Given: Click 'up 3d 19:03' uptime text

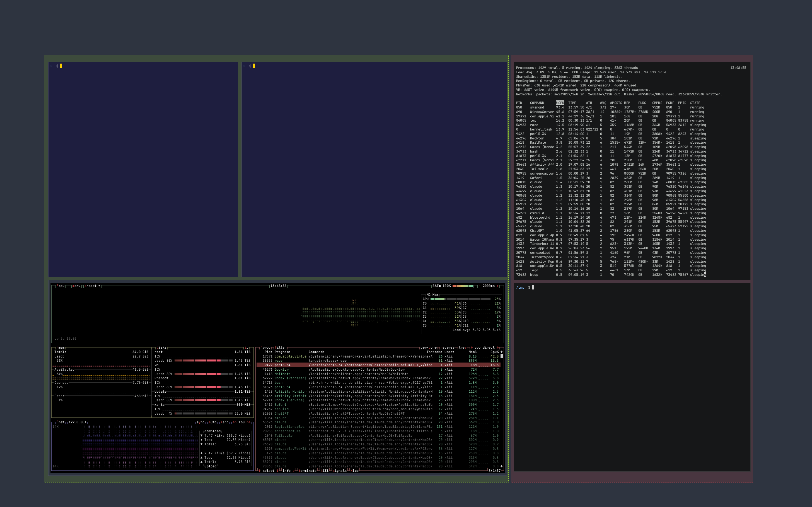Looking at the screenshot, I should (65, 339).
